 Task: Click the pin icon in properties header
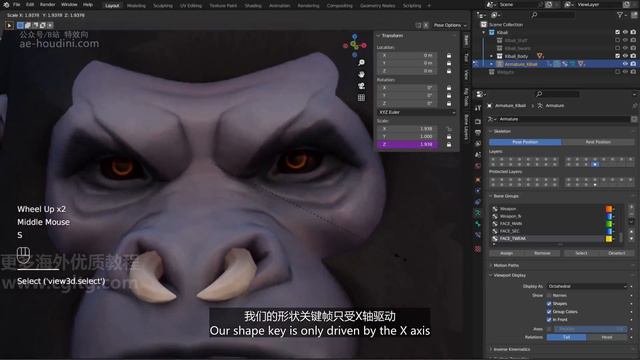(634, 106)
